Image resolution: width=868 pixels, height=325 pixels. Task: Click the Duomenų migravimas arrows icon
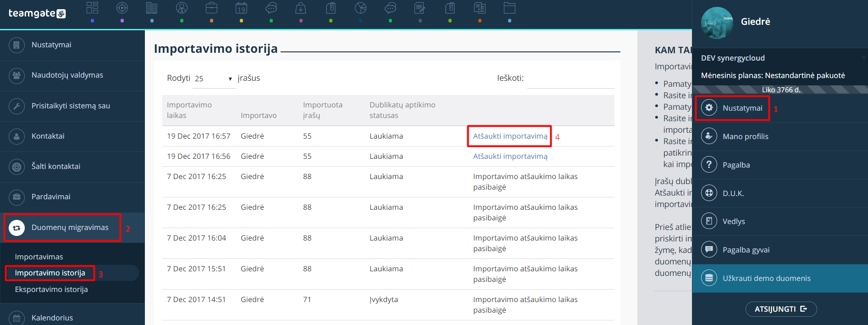coord(17,228)
